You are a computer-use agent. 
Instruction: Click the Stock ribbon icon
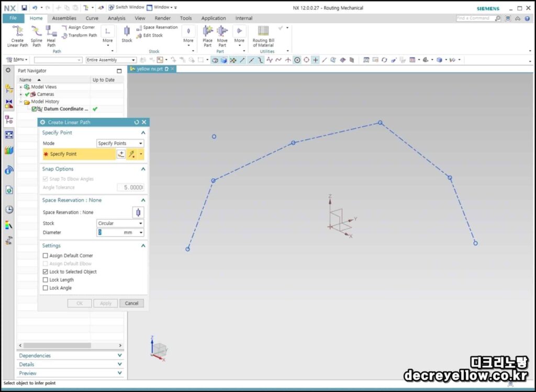(127, 34)
